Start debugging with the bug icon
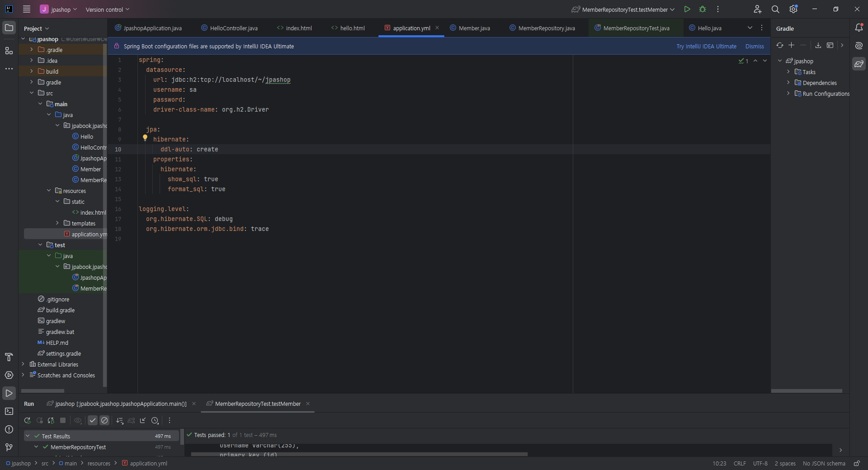The image size is (868, 470). pos(703,9)
